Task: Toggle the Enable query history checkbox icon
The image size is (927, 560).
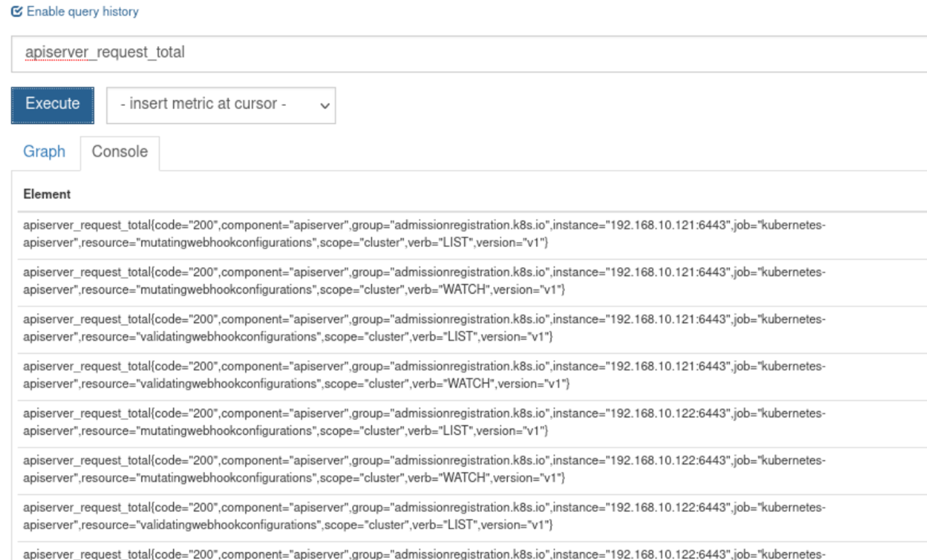Action: coord(17,12)
